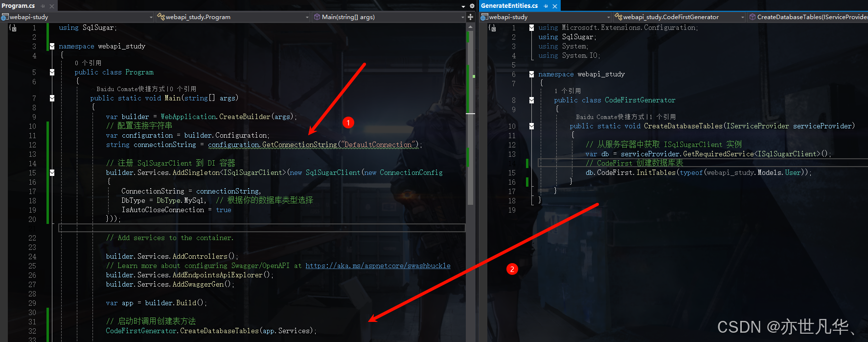The height and width of the screenshot is (342, 868).
Task: Open left pane window settings gear
Action: coord(472,6)
